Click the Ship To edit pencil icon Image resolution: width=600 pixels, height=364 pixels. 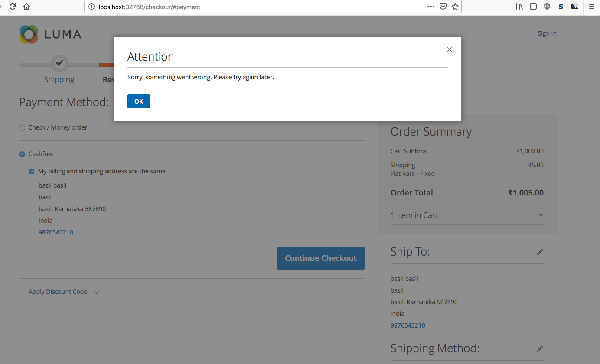(539, 252)
